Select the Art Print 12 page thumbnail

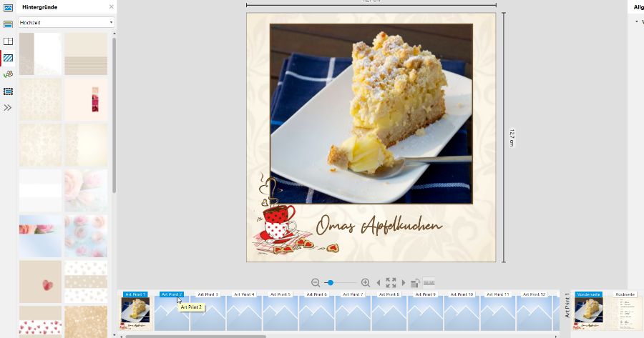534,314
